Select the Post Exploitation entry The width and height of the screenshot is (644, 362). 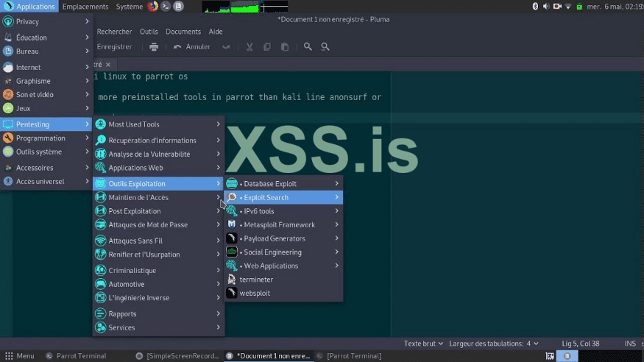[x=158, y=211]
